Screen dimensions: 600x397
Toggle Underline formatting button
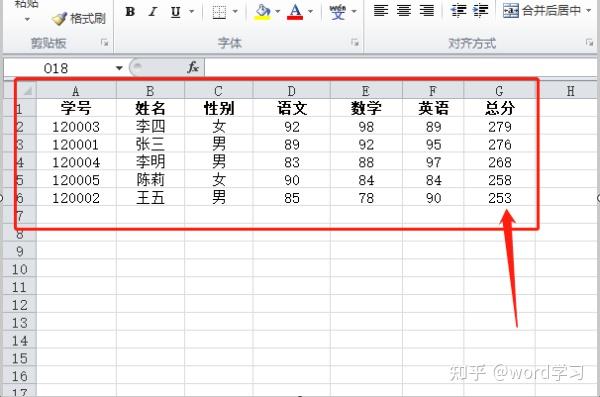click(x=176, y=12)
